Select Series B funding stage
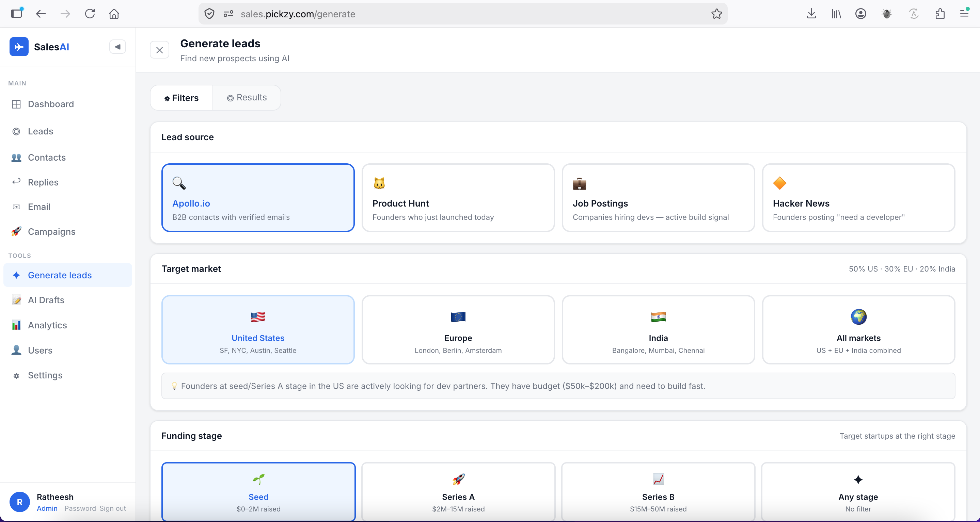 [x=658, y=492]
